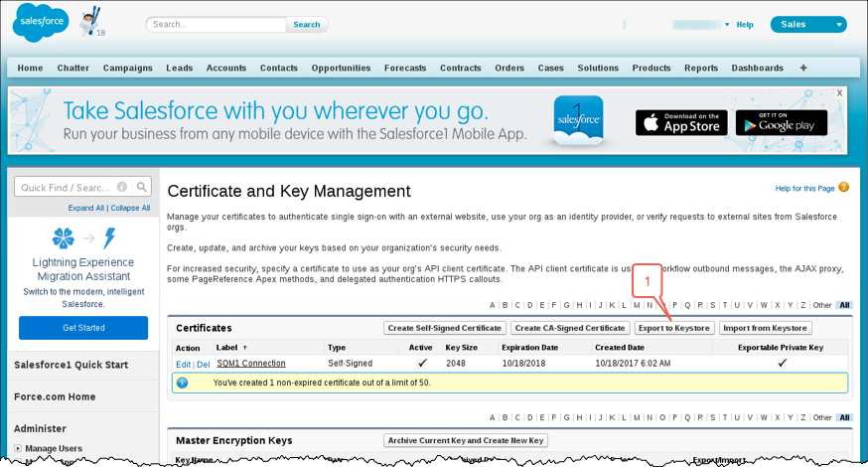Click Archive Current Key and Create New Key
This screenshot has width=868, height=467.
pos(466,440)
